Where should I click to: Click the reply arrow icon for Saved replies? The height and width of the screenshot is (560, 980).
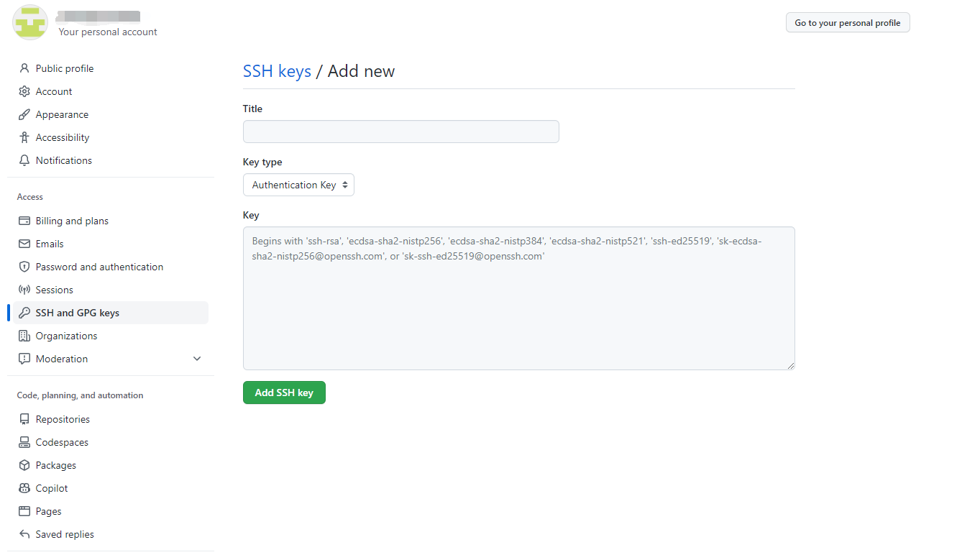coord(24,534)
